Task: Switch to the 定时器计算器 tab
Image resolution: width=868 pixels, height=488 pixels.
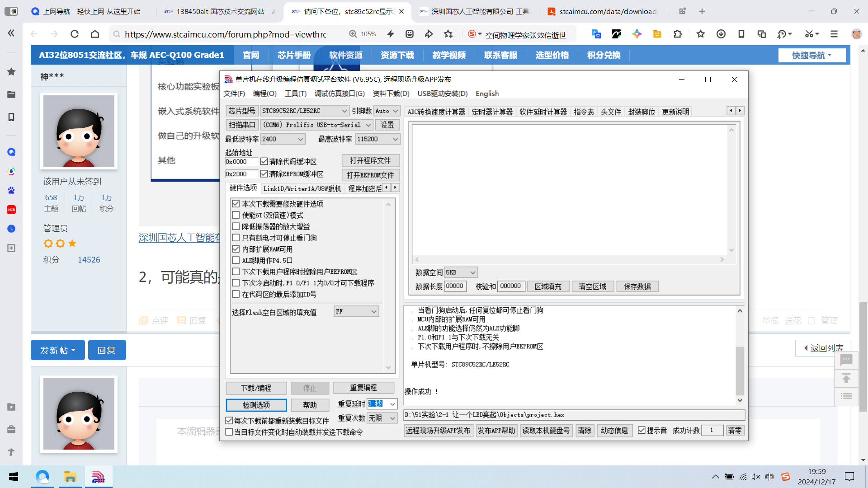Action: pos(492,112)
